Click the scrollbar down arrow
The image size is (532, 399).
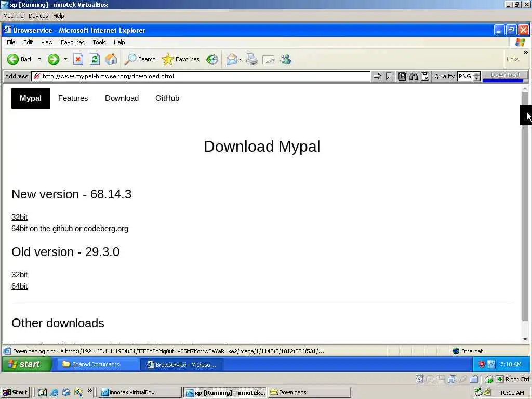pyautogui.click(x=525, y=339)
